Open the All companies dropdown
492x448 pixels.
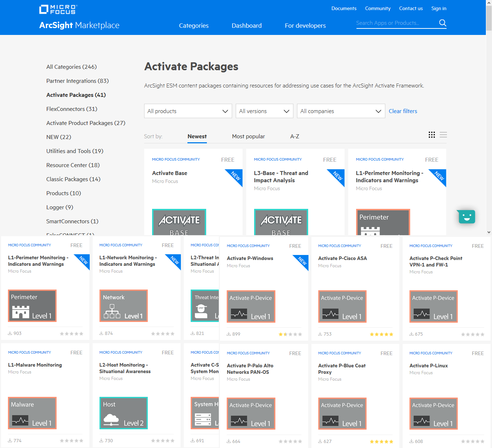pos(341,111)
